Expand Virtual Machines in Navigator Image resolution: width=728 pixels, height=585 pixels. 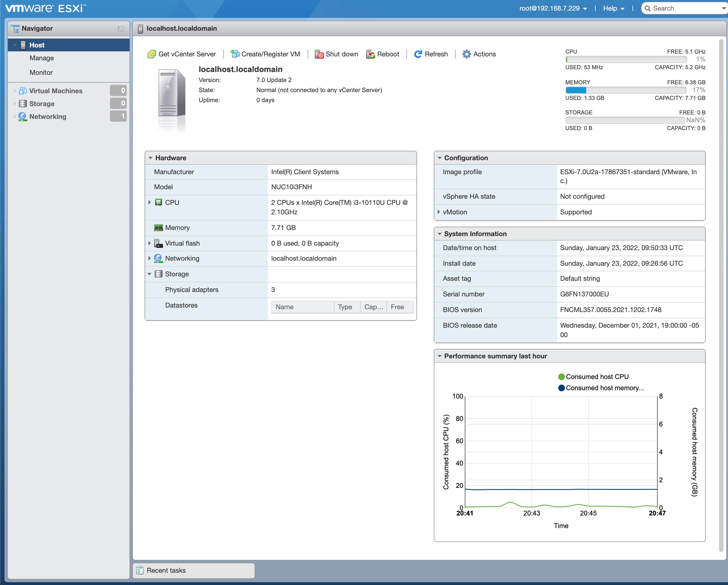click(x=15, y=90)
